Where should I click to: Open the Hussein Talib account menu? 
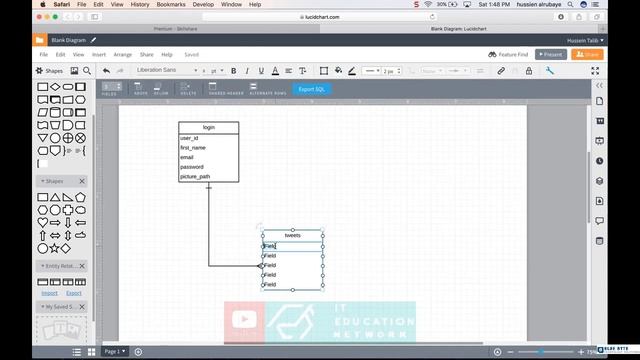click(x=585, y=40)
